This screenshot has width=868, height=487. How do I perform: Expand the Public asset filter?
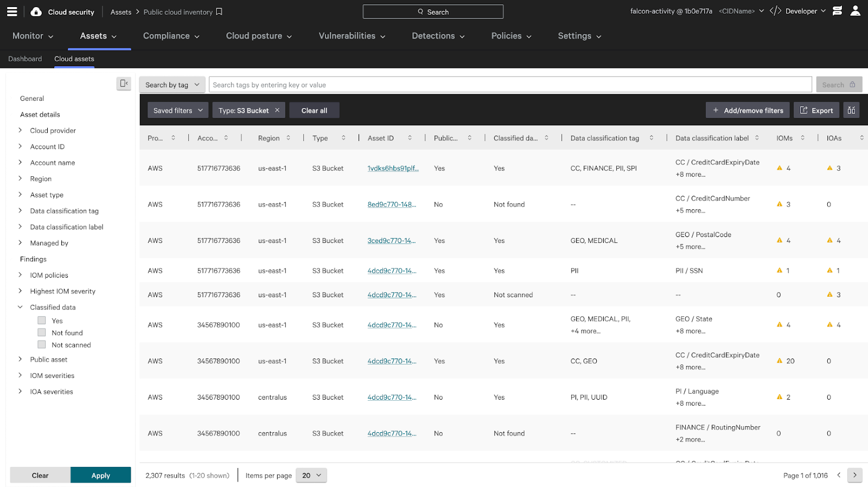20,359
